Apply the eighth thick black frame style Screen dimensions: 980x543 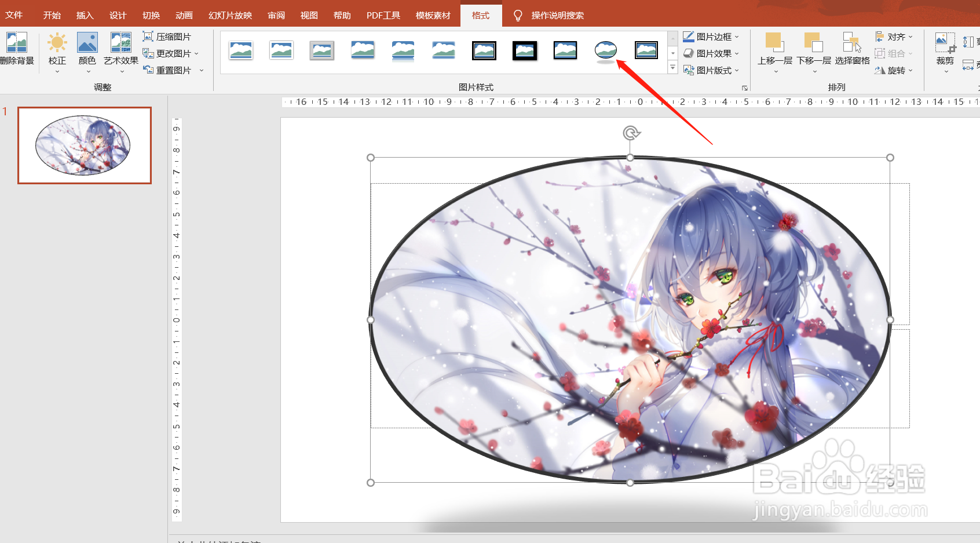point(525,51)
